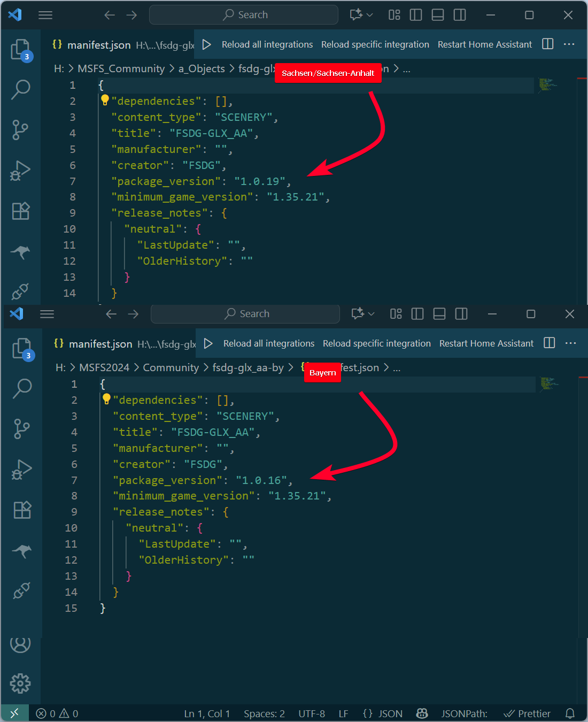Click Reload all integrations in upper window
This screenshot has height=722, width=588.
[x=267, y=44]
